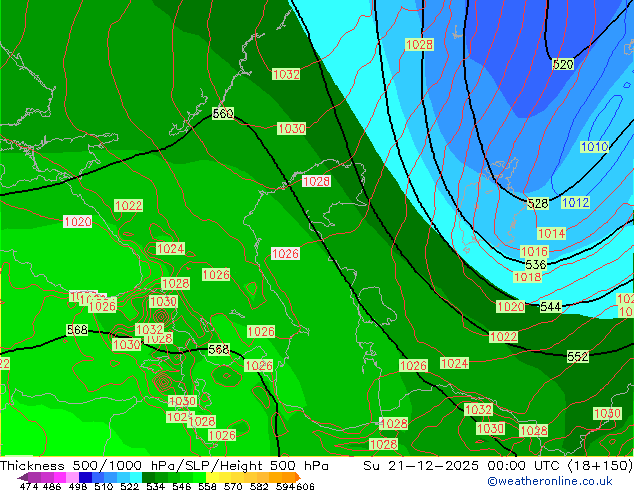Click the white-backed 1028 isobar label
The height and width of the screenshot is (490, 634).
(316, 181)
